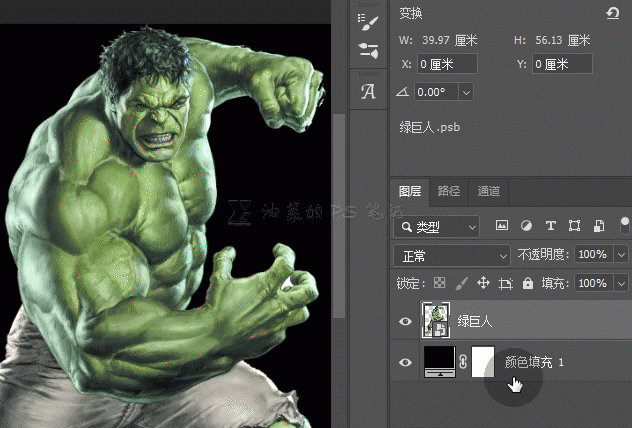Viewport: 632px width, 428px height.
Task: Click the canvas vertical scrollbar
Action: pyautogui.click(x=340, y=216)
